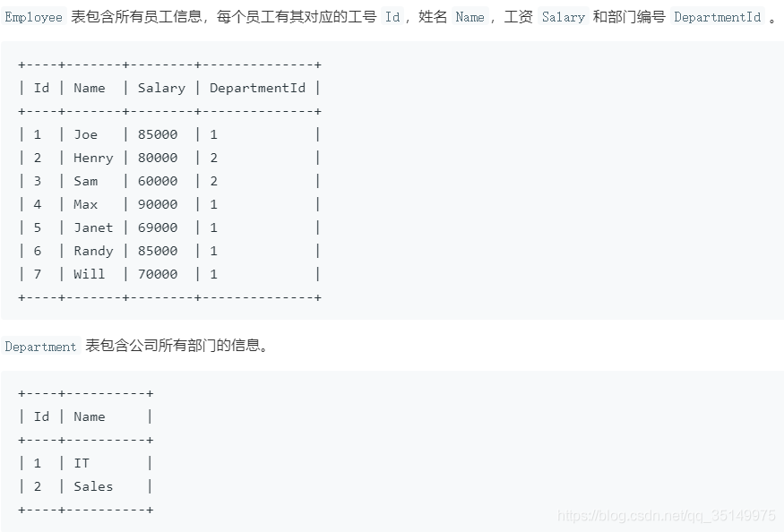Click the Department inline code span
Screen dimensions: 784x532
tap(41, 347)
